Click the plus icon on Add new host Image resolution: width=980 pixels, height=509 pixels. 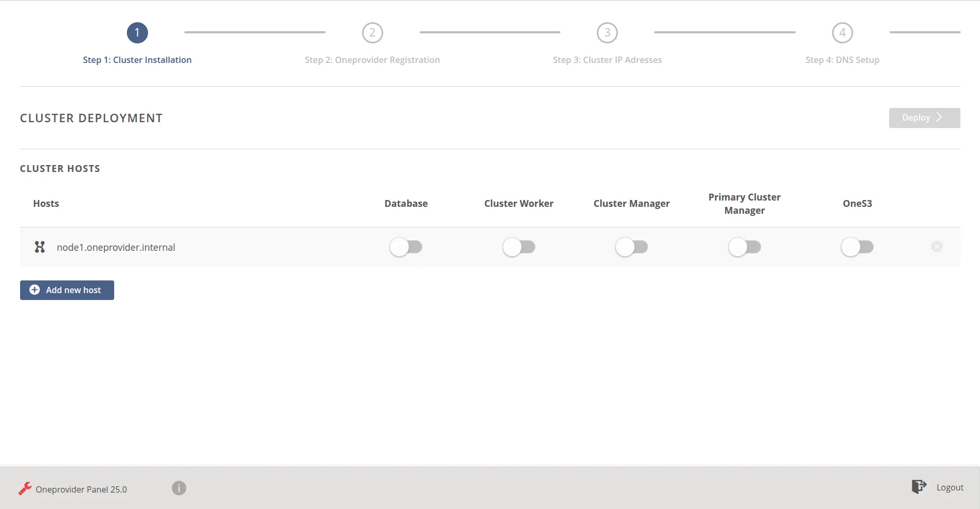[34, 290]
